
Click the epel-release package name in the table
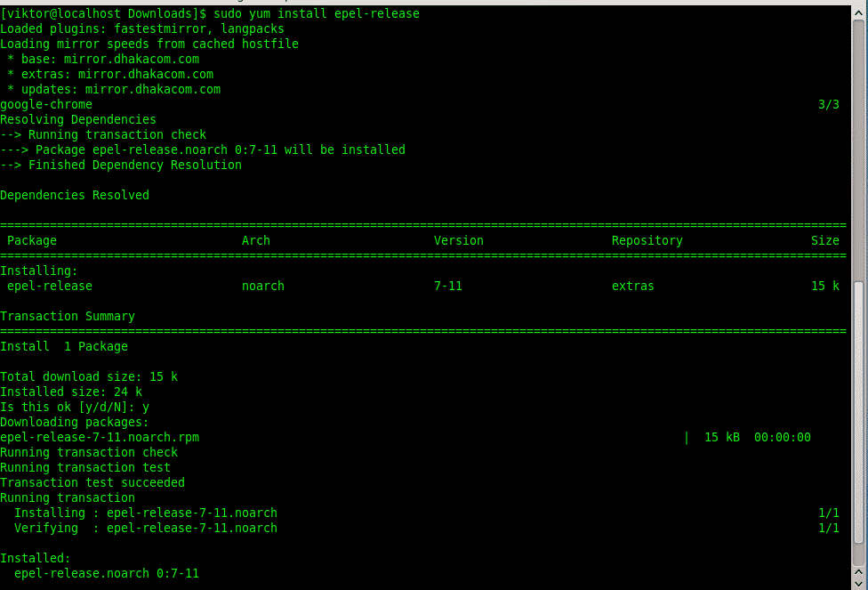tap(49, 286)
